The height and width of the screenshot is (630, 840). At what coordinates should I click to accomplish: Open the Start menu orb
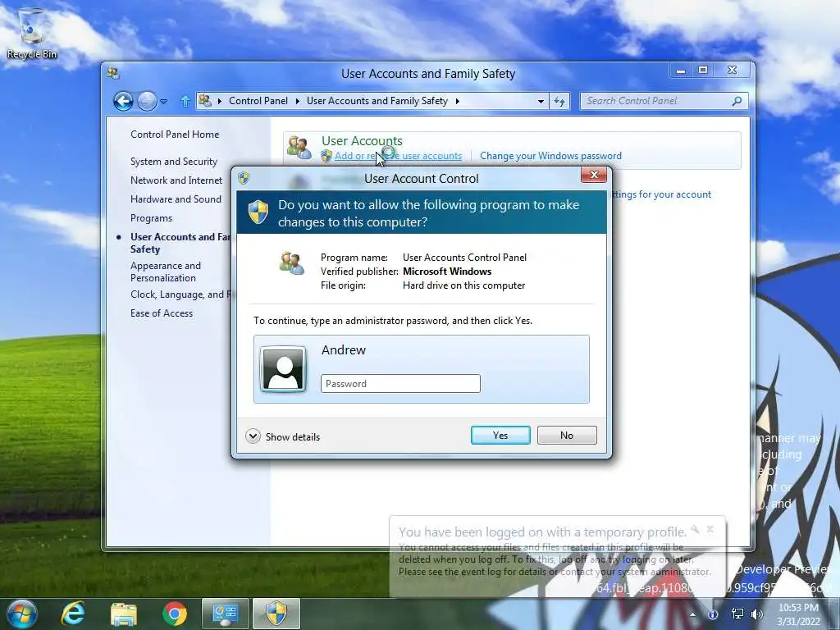pyautogui.click(x=21, y=614)
